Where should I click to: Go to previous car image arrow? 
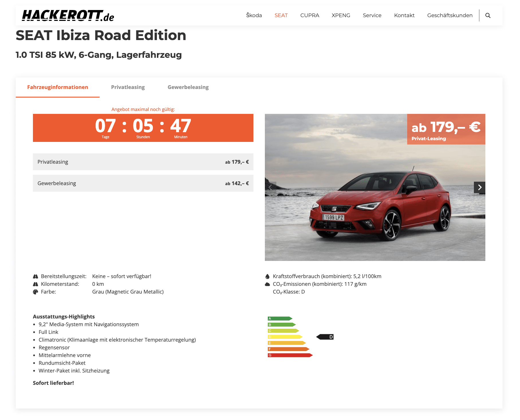271,187
